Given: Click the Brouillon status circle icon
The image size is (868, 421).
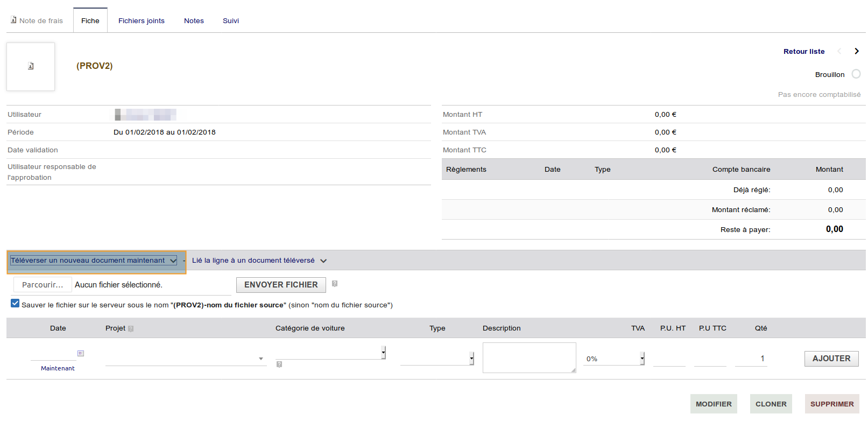Looking at the screenshot, I should (856, 74).
